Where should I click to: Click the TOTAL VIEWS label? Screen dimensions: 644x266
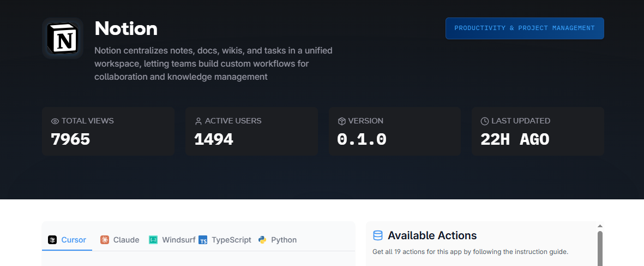click(x=87, y=121)
